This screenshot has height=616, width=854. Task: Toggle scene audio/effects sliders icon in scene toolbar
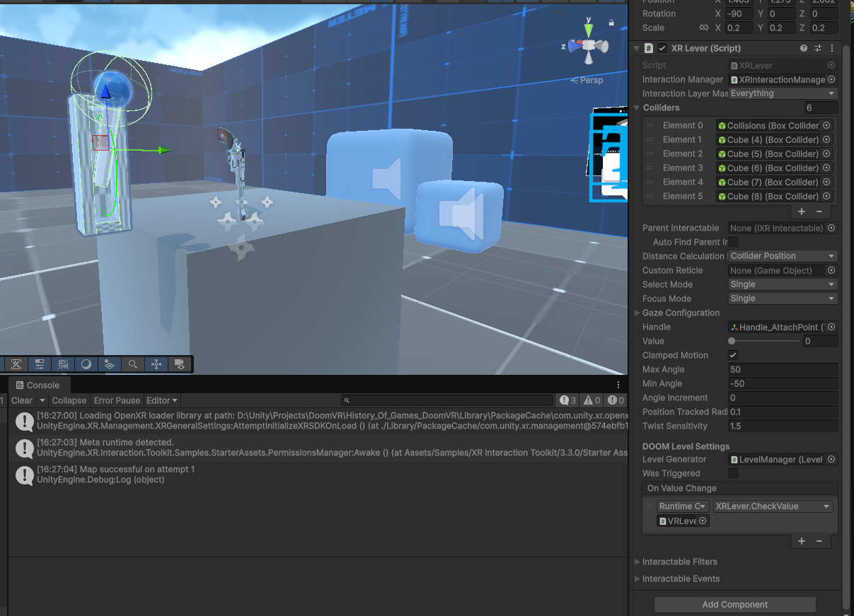pos(39,364)
